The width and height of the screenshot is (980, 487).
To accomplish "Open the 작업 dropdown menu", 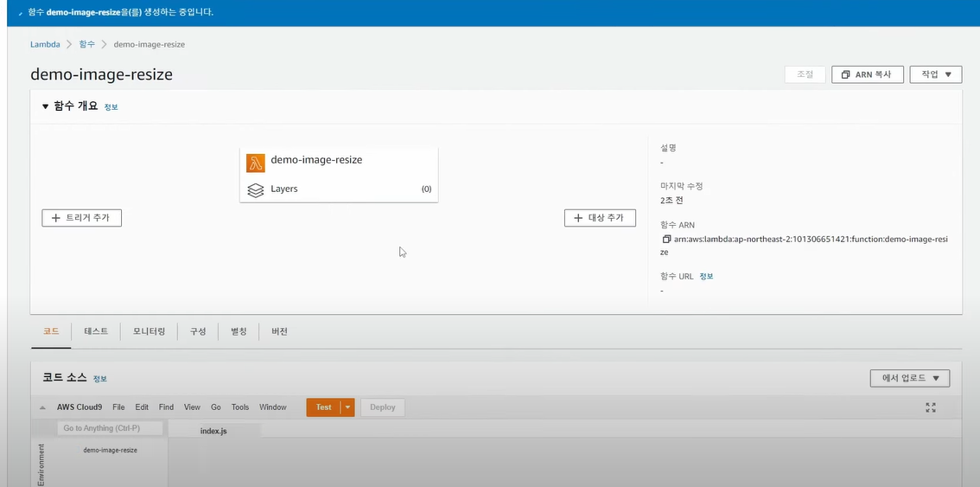I will (936, 74).
